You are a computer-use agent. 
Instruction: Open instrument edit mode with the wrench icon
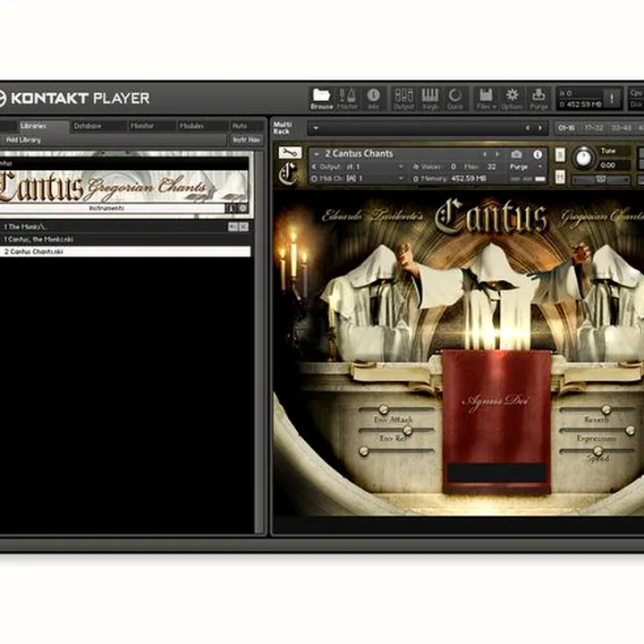[290, 153]
